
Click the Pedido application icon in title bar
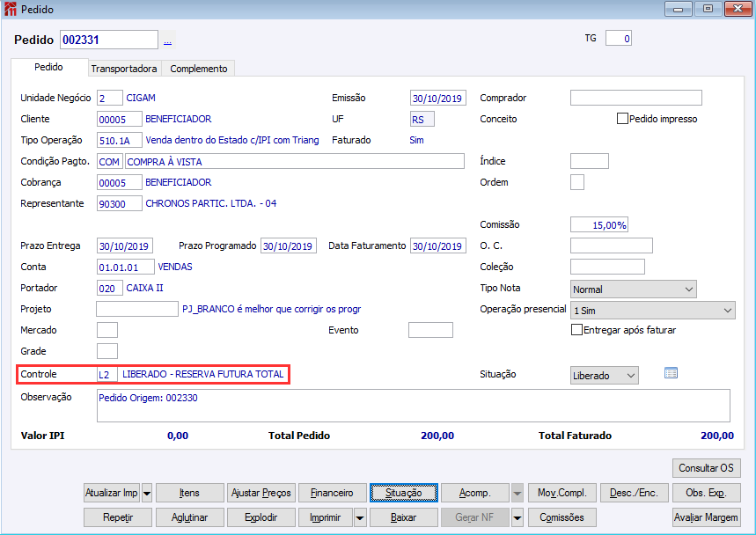pos(11,9)
